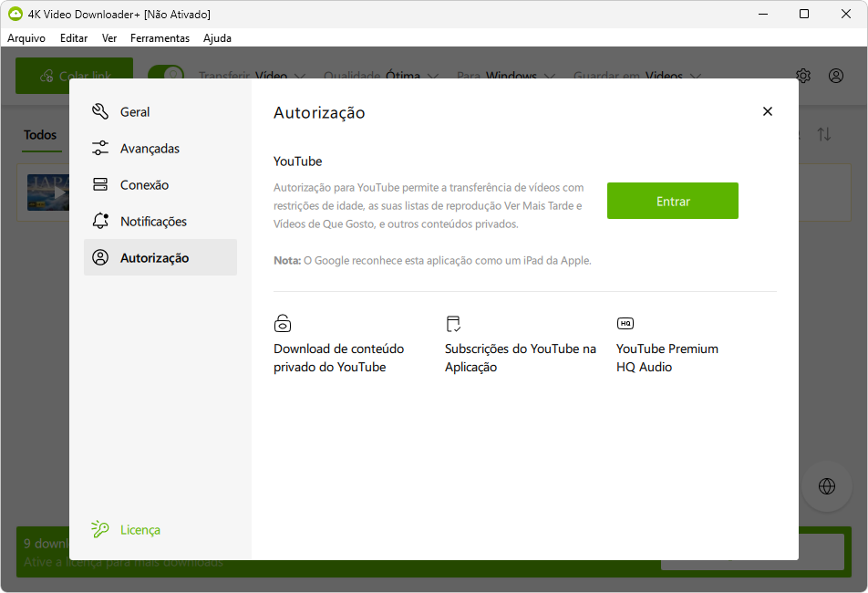Open the Arquivo menu
The image size is (868, 593).
26,37
